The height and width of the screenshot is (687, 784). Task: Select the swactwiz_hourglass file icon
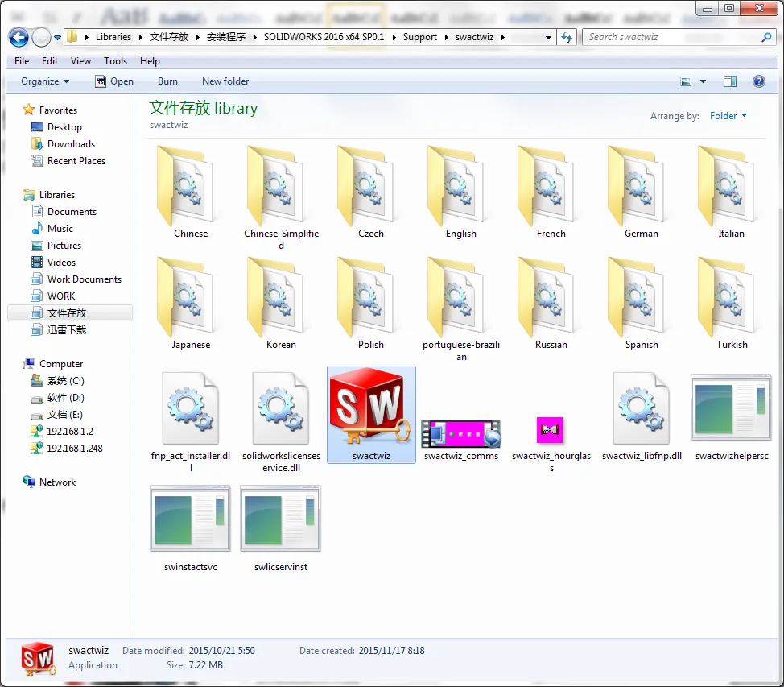pos(550,430)
